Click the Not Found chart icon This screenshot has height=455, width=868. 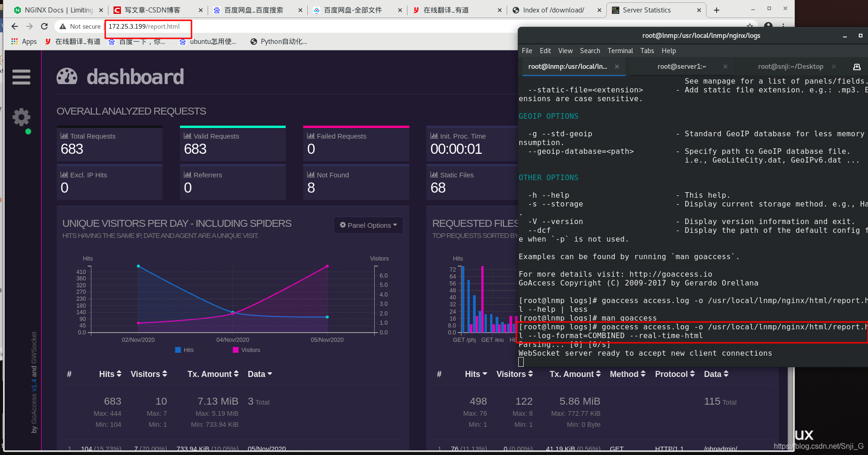pos(311,175)
